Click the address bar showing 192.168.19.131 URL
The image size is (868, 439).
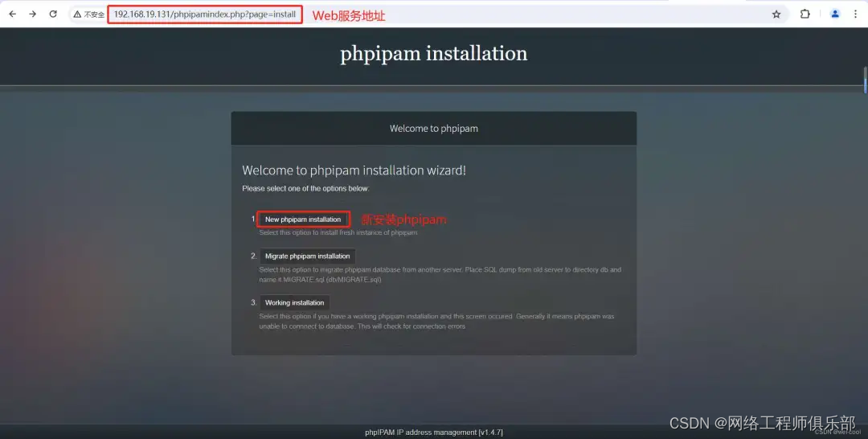click(205, 14)
